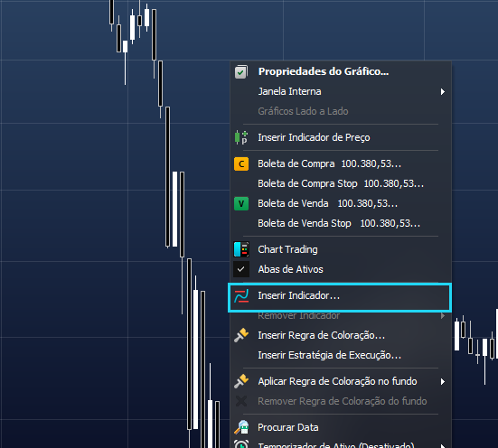Expand the Janela Interna submenu arrow
Screen dimensions: 498x448
coord(443,92)
